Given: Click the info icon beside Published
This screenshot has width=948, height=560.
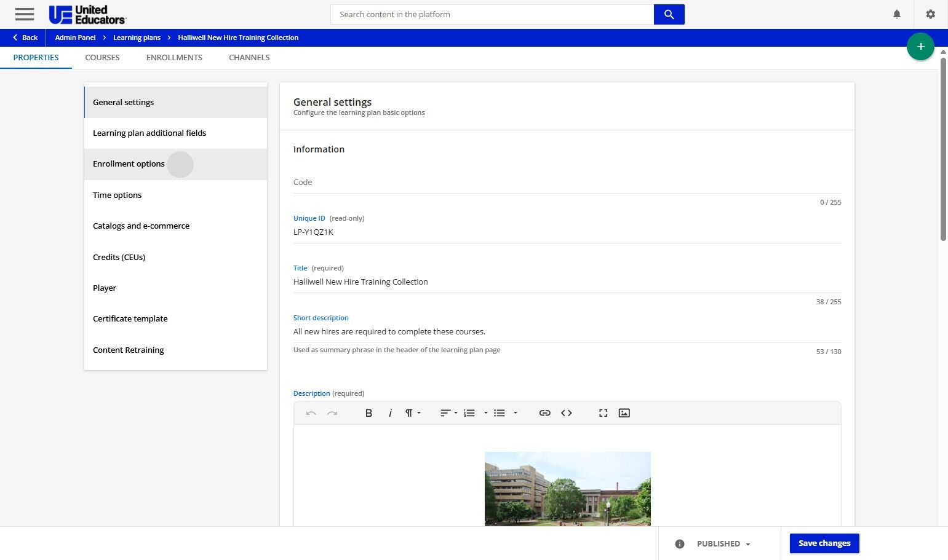Looking at the screenshot, I should [680, 544].
